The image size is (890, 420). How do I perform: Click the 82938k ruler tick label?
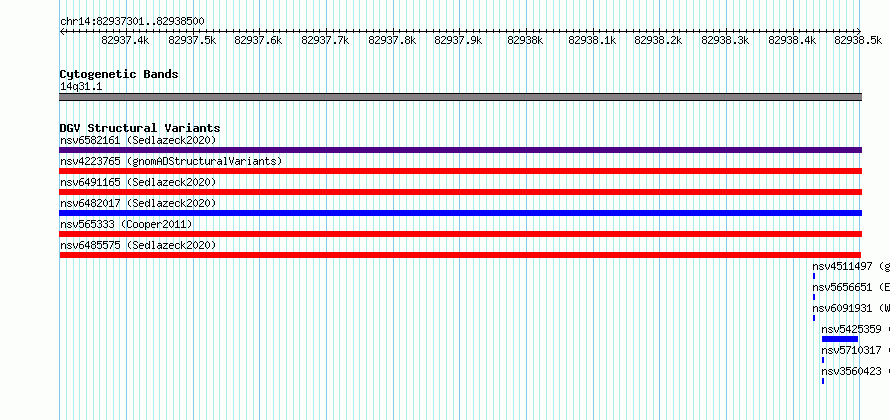525,40
